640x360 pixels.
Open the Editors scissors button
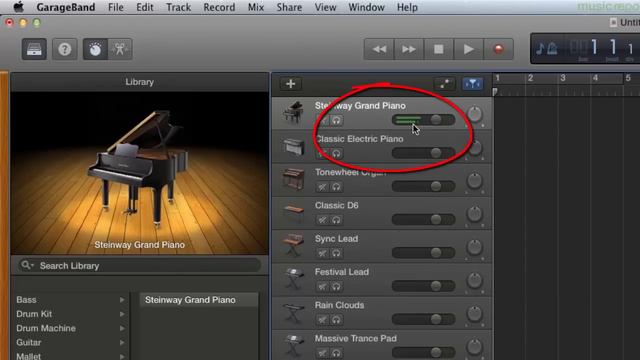(120, 49)
